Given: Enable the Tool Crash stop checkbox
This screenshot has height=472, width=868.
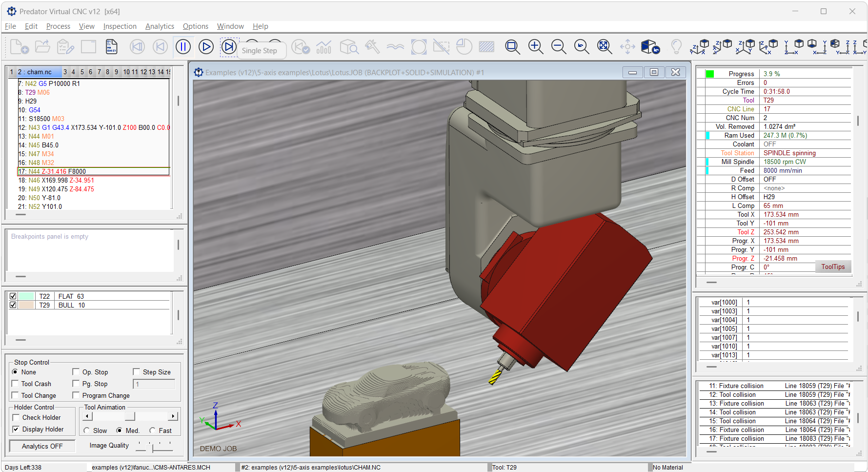Looking at the screenshot, I should pos(15,384).
